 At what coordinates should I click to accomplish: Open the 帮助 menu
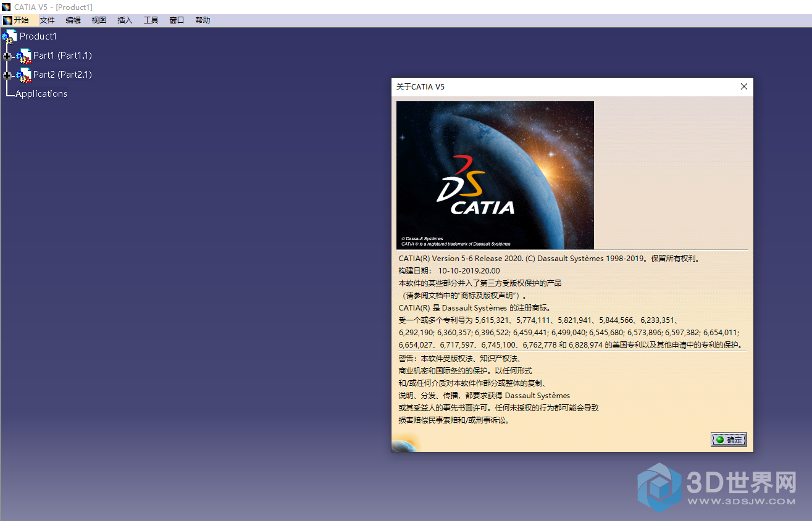tap(203, 20)
